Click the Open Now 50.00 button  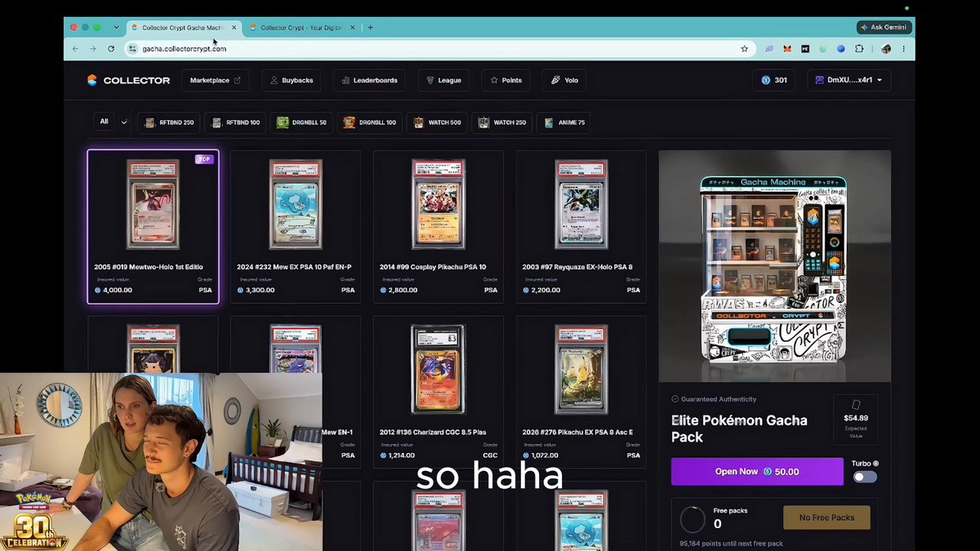tap(757, 471)
